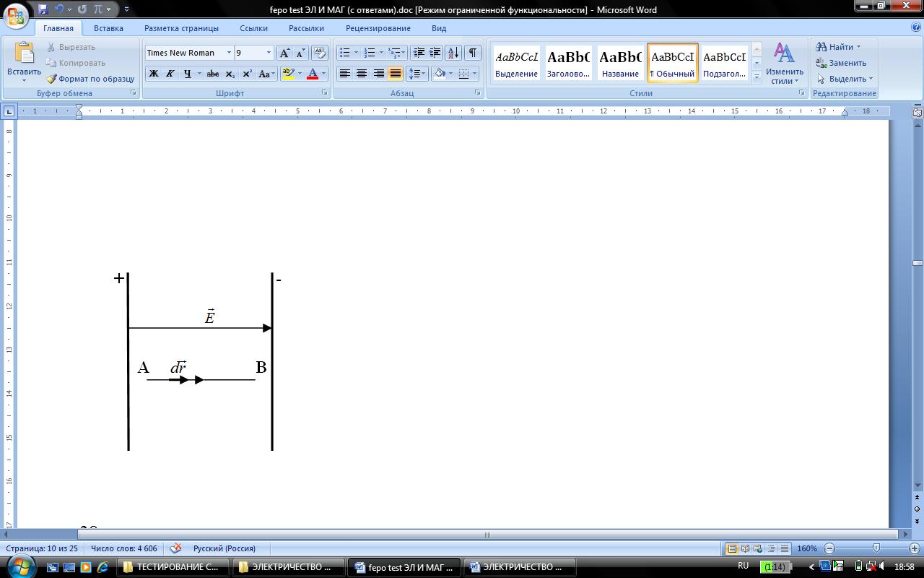This screenshot has width=924, height=578.
Task: Toggle show paragraph marks ¶
Action: pos(472,53)
